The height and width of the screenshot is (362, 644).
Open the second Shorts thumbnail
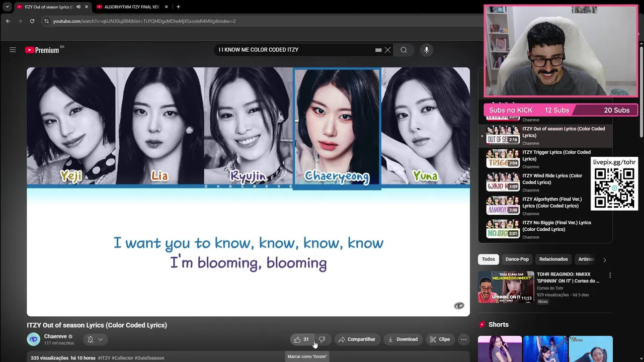click(545, 349)
